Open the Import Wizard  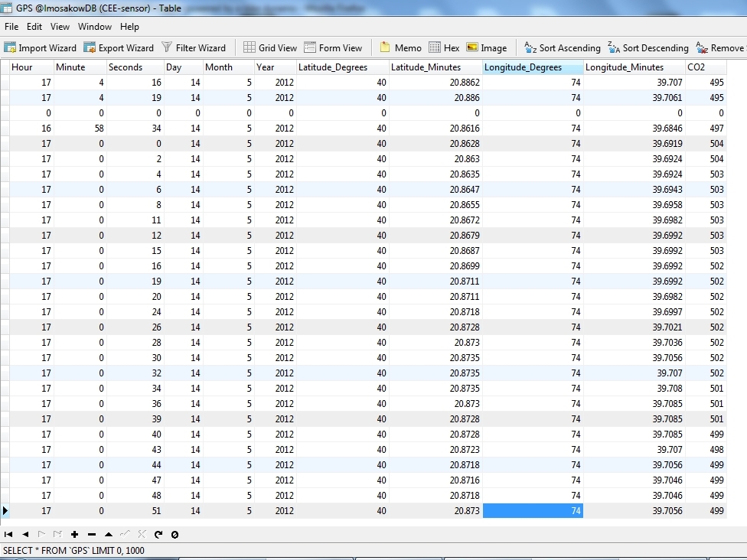click(40, 47)
